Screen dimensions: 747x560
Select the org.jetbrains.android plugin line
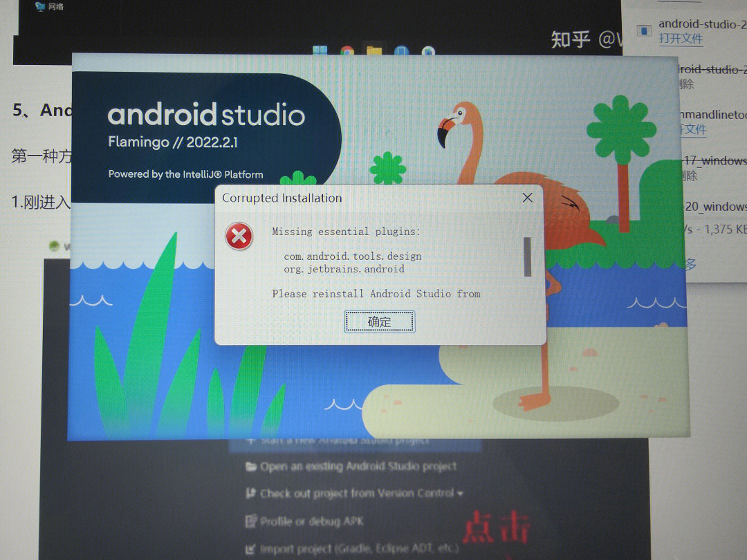pyautogui.click(x=344, y=269)
